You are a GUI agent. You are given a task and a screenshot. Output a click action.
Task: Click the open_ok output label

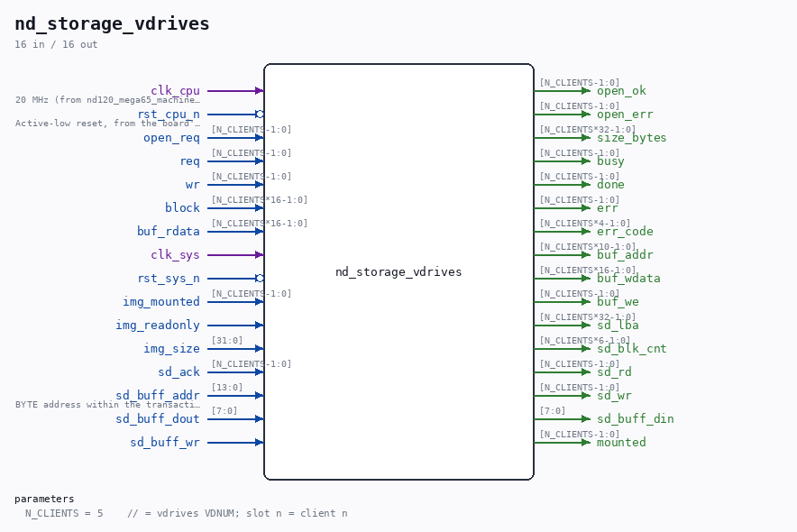[x=621, y=91]
